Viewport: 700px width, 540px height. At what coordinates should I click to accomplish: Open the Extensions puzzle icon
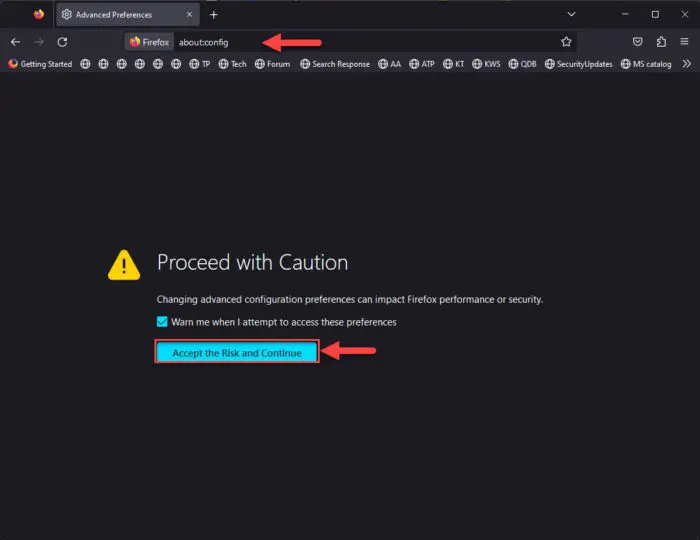tap(661, 42)
